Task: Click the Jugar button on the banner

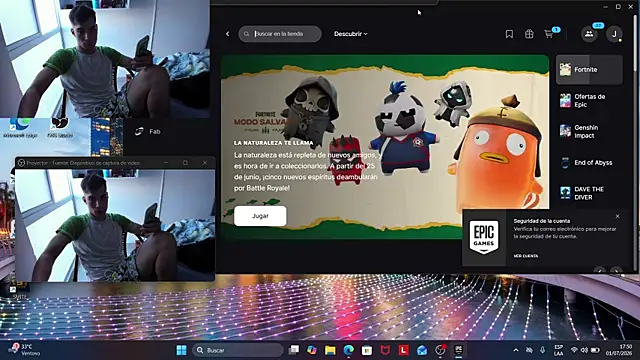Action: [x=260, y=216]
